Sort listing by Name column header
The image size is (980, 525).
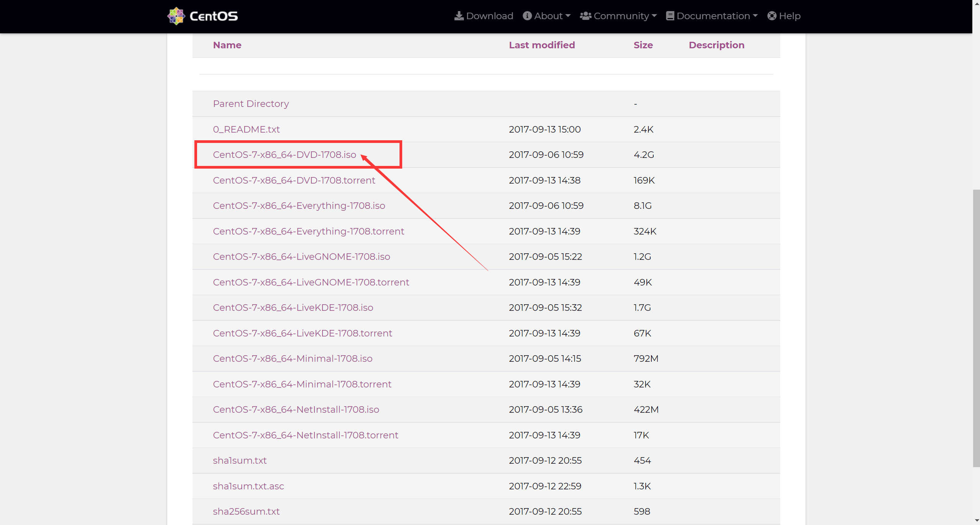pyautogui.click(x=227, y=45)
